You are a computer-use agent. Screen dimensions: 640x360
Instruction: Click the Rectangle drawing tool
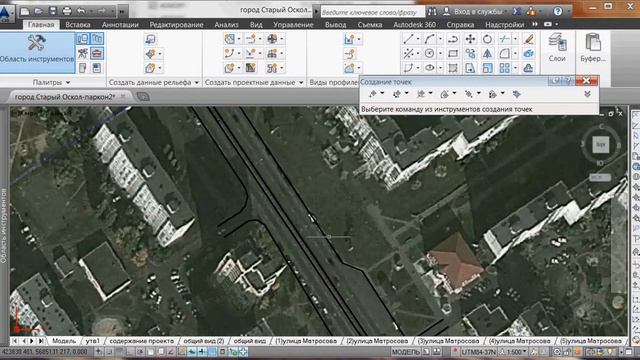pyautogui.click(x=453, y=53)
